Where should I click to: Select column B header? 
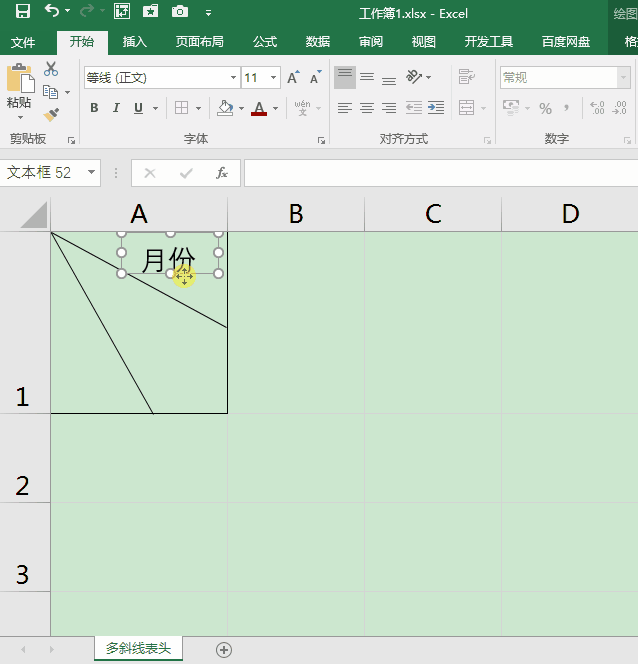coord(296,214)
